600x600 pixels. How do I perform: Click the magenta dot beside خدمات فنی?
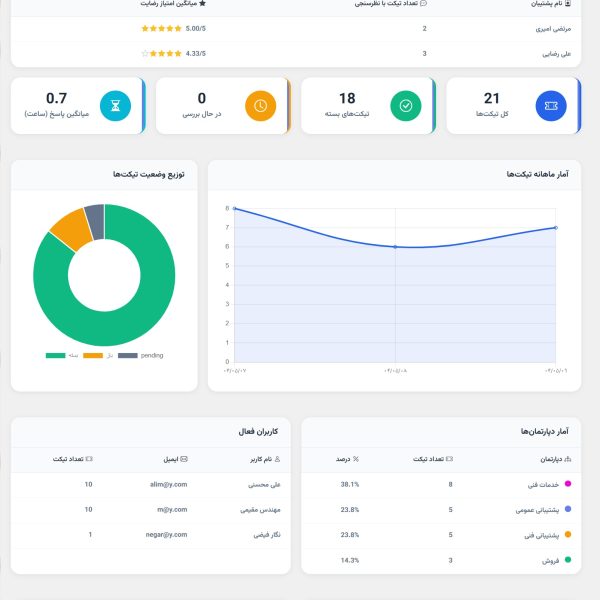tap(568, 484)
